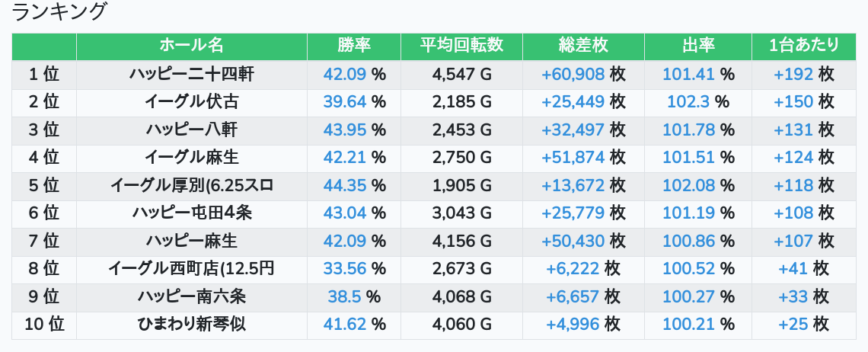Select the 総差枚 column header

pos(583,46)
